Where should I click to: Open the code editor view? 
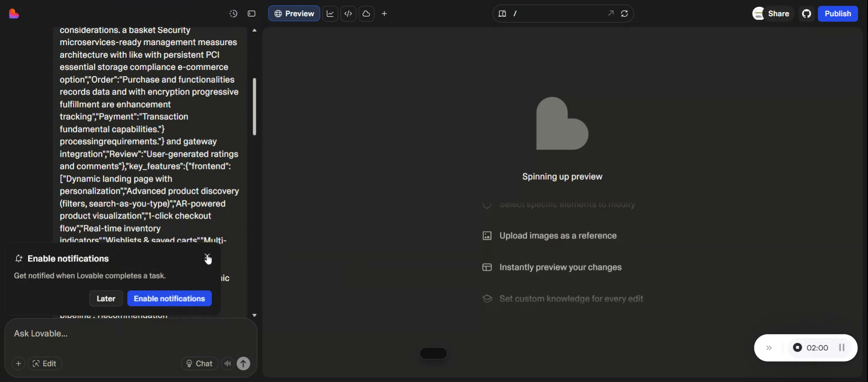point(348,14)
